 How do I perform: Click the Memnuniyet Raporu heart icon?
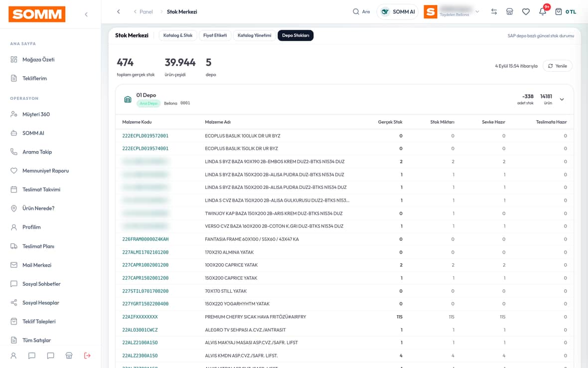click(x=14, y=171)
